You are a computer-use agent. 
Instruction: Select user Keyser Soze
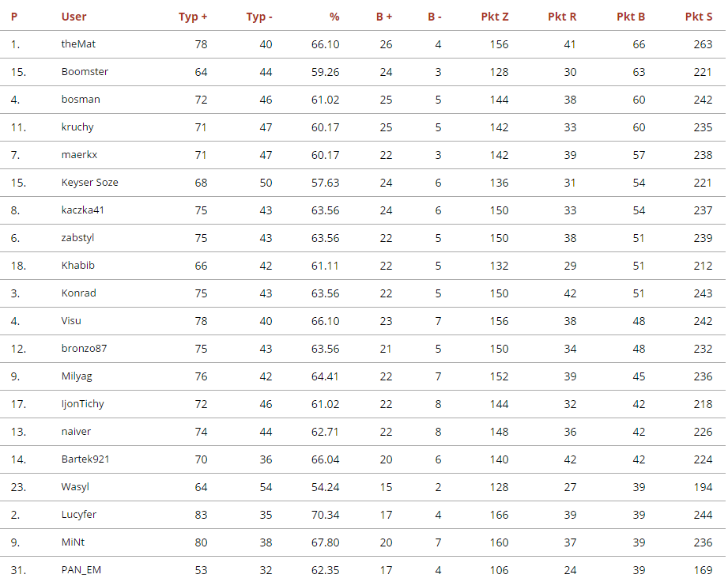(x=89, y=183)
